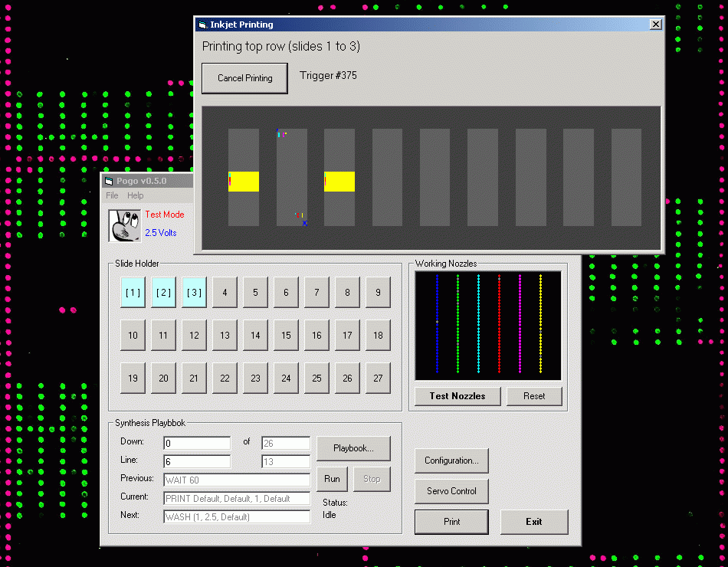This screenshot has height=567, width=728.
Task: Select slide position 27
Action: pyautogui.click(x=378, y=379)
